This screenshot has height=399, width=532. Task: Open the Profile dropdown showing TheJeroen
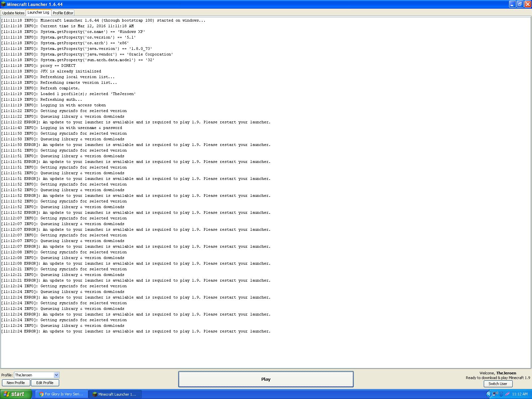[37, 375]
